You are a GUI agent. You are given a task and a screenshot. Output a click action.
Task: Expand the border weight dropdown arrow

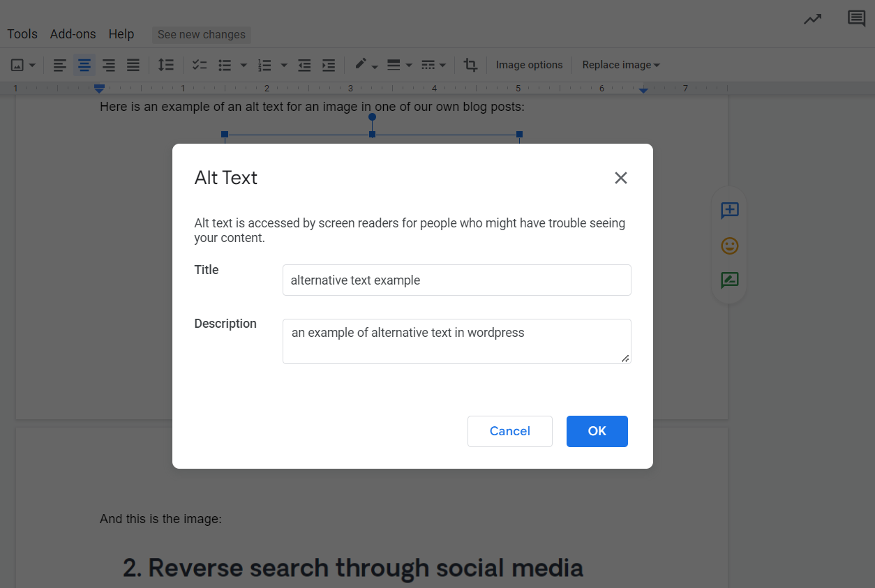point(409,66)
